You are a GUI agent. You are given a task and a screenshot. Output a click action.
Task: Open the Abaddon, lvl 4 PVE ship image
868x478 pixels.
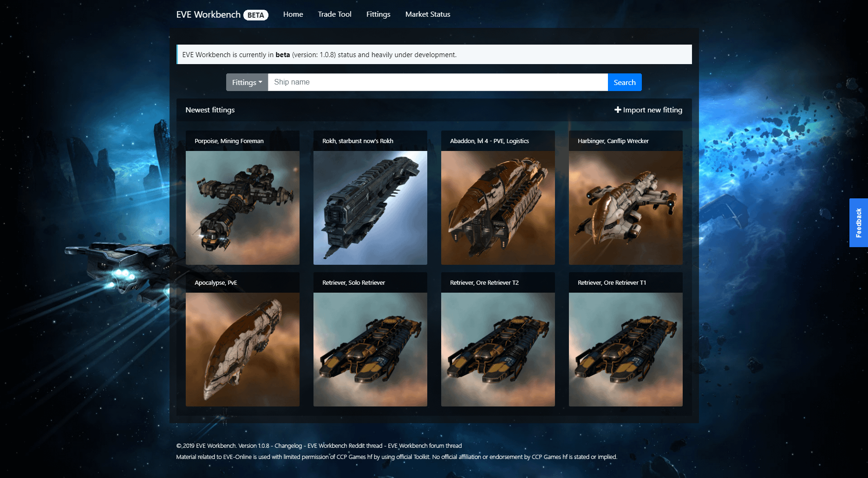[498, 208]
